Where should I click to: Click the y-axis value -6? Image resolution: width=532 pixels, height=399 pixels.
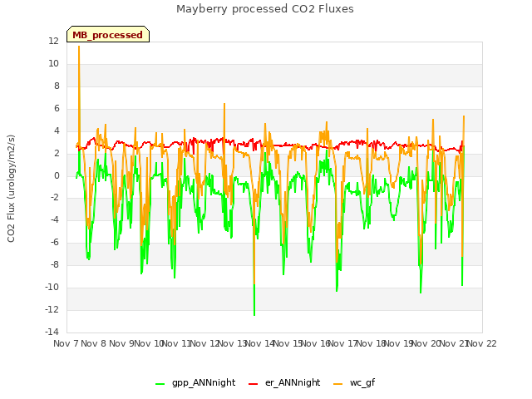[55, 242]
